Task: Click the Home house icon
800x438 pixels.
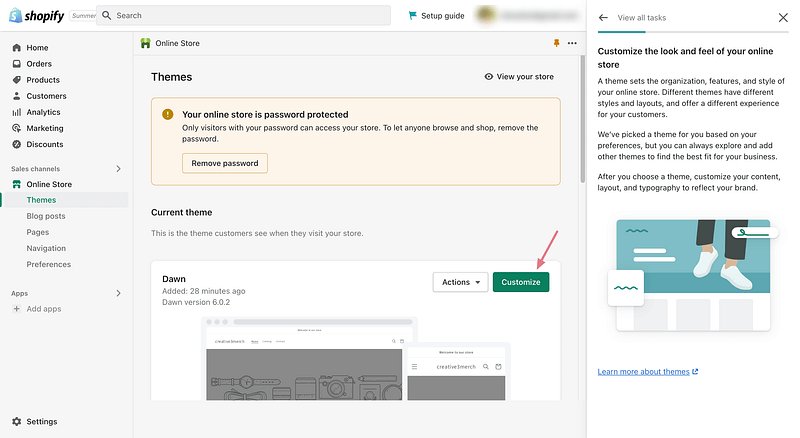Action: (17, 47)
